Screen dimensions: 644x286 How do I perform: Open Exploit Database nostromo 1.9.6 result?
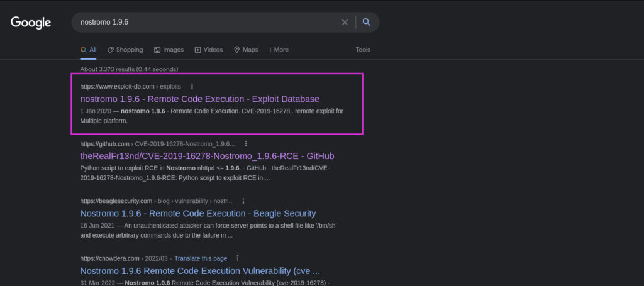199,99
